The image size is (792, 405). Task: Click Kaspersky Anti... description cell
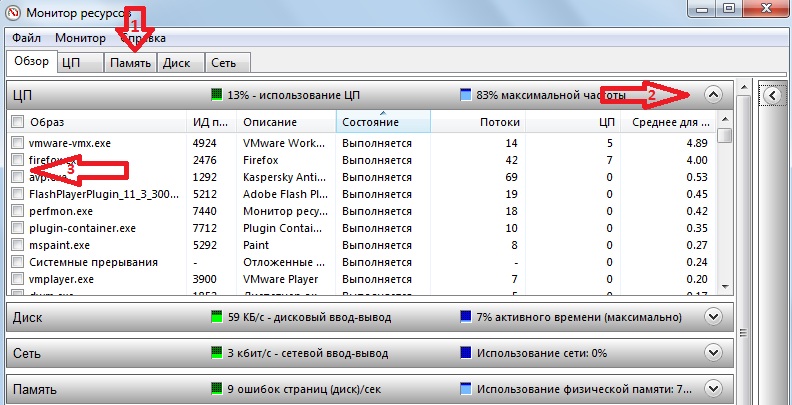pyautogui.click(x=283, y=177)
